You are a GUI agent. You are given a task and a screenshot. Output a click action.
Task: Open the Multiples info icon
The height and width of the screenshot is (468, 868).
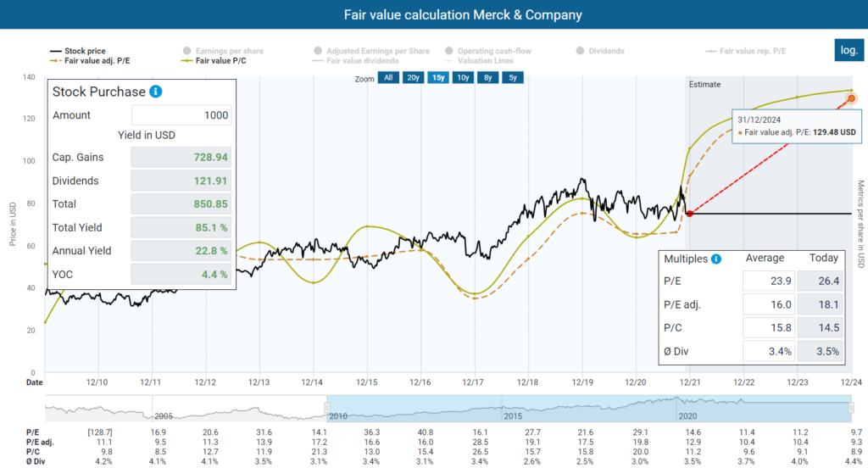(x=715, y=259)
